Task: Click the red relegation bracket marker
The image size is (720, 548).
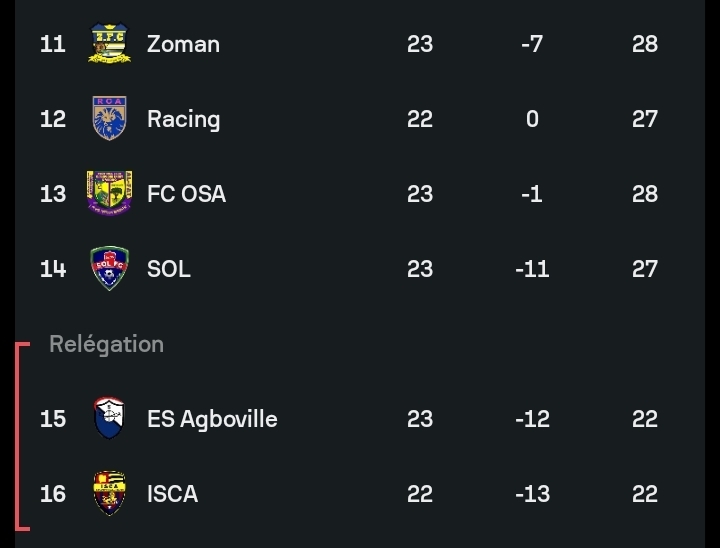Action: (18, 435)
